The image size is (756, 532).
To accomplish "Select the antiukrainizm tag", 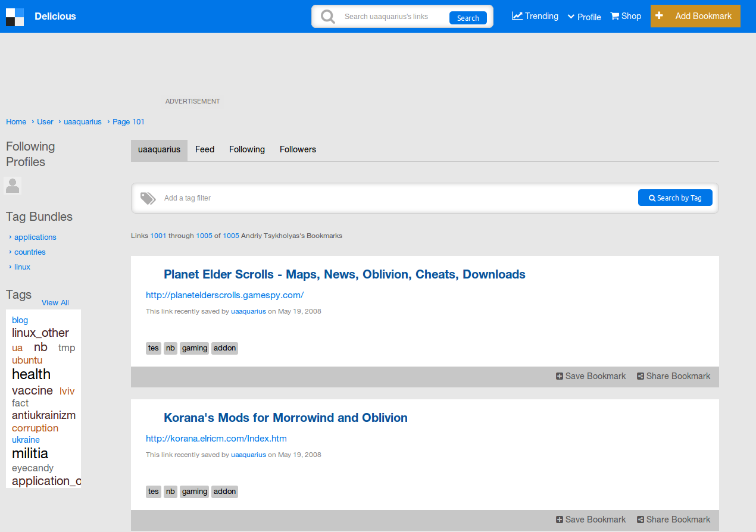I will pyautogui.click(x=43, y=415).
